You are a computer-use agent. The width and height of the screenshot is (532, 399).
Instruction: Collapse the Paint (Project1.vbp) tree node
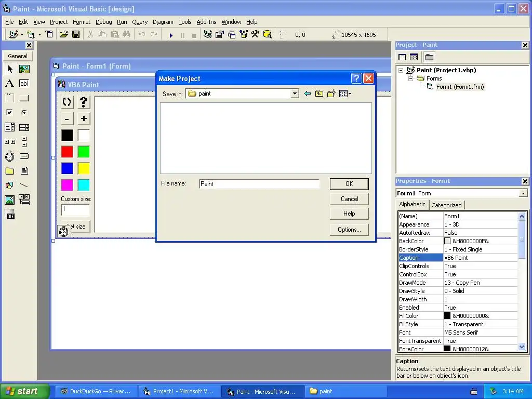click(x=401, y=70)
